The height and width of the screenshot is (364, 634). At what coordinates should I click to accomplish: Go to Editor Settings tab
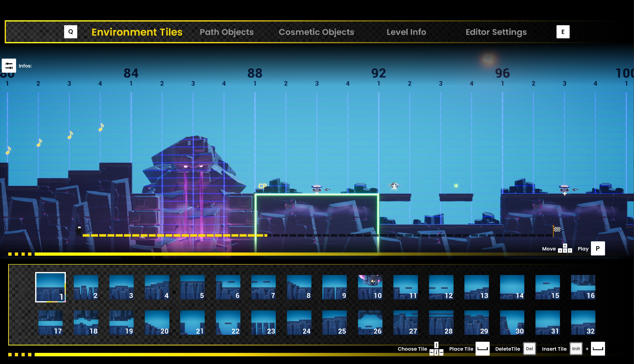coord(496,32)
